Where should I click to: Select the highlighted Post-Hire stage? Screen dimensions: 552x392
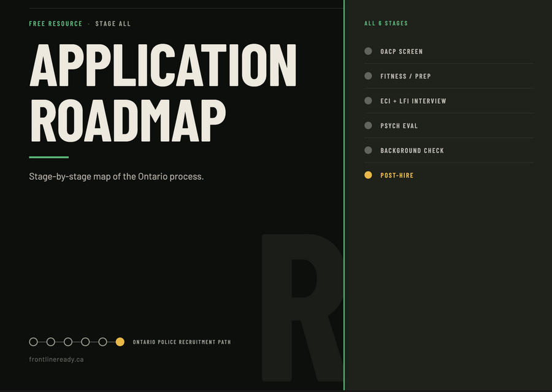pos(449,175)
